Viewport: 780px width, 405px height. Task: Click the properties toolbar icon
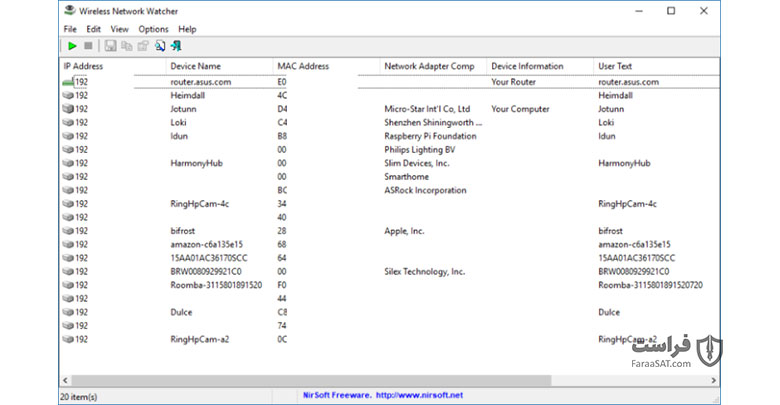(143, 46)
